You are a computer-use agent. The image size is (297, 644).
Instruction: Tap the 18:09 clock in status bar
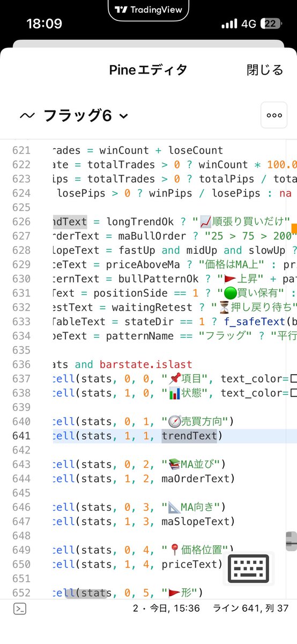44,24
